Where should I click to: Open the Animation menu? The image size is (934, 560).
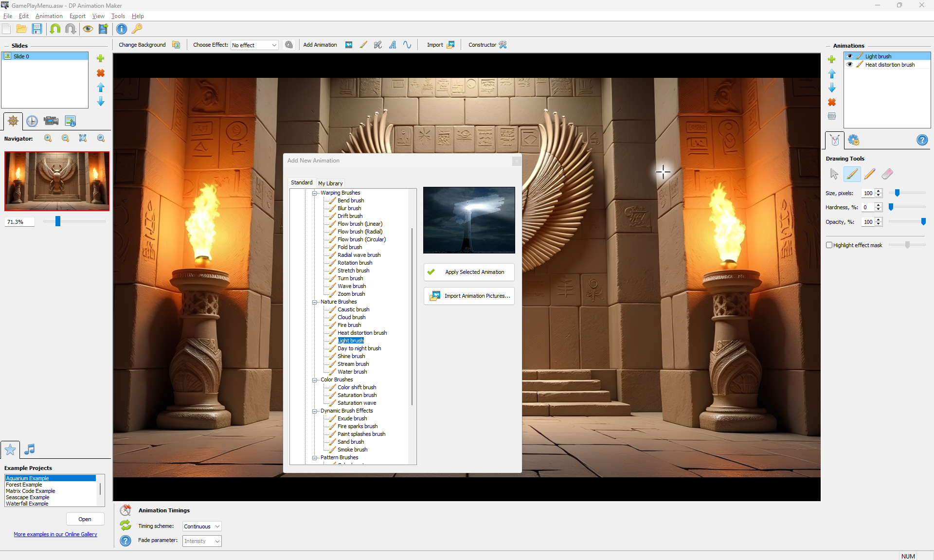point(49,16)
